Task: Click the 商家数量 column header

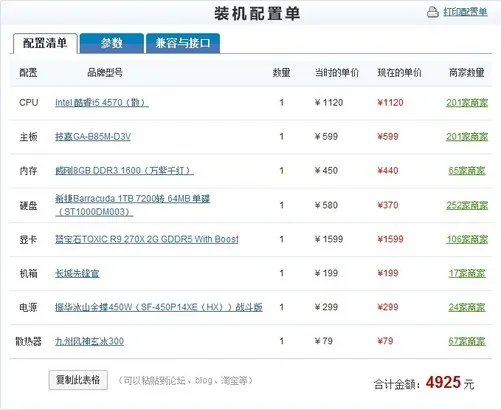Action: click(x=467, y=73)
